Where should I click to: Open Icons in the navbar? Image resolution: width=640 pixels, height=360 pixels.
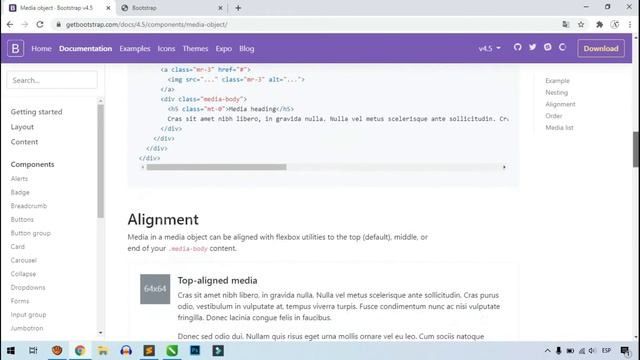click(166, 48)
